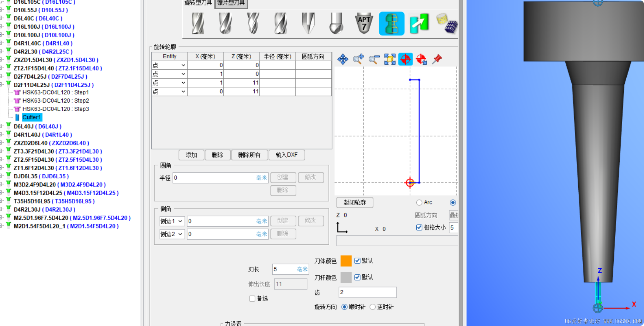Click the red pushpin icon
Viewport: 644px width, 326px height.
point(437,59)
